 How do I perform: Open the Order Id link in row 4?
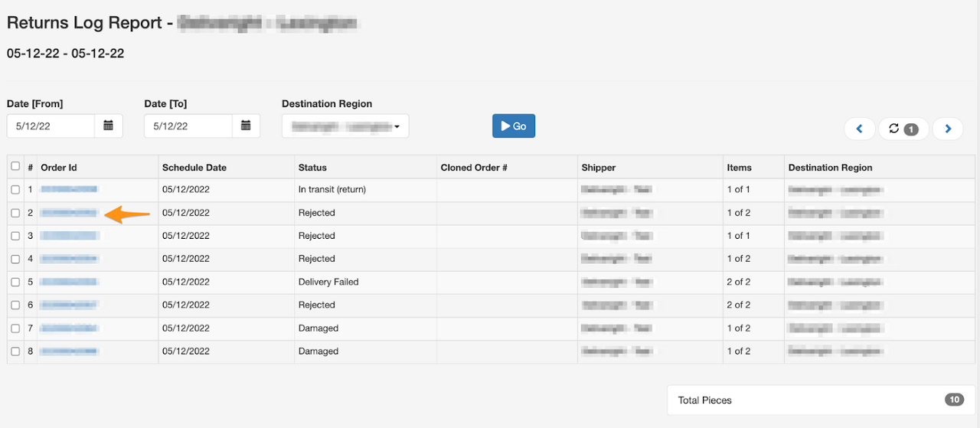(69, 258)
